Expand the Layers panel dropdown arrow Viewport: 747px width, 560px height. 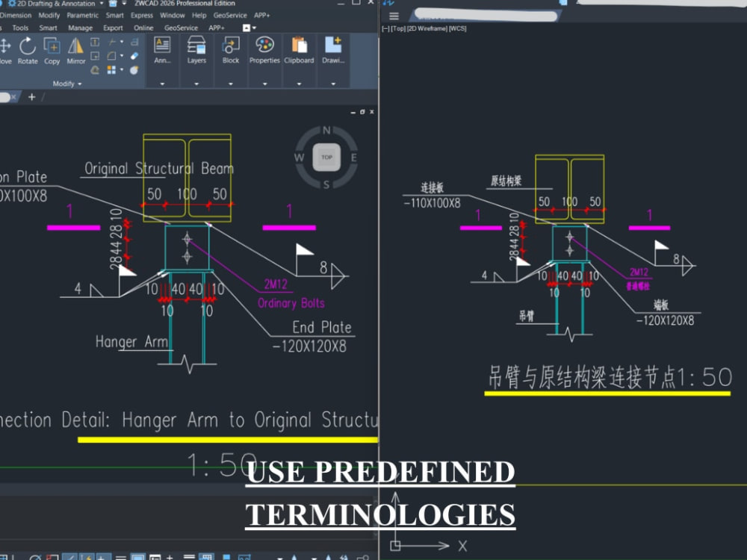[x=196, y=84]
